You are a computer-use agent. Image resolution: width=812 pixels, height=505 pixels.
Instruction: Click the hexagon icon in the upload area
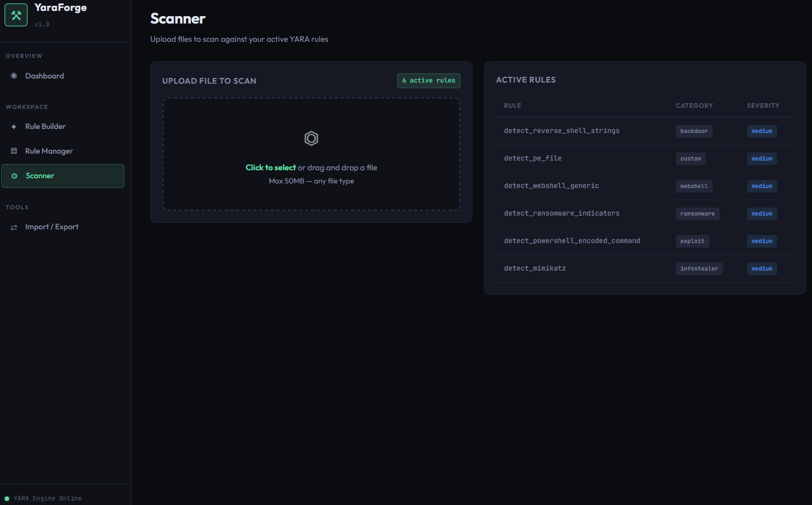311,138
